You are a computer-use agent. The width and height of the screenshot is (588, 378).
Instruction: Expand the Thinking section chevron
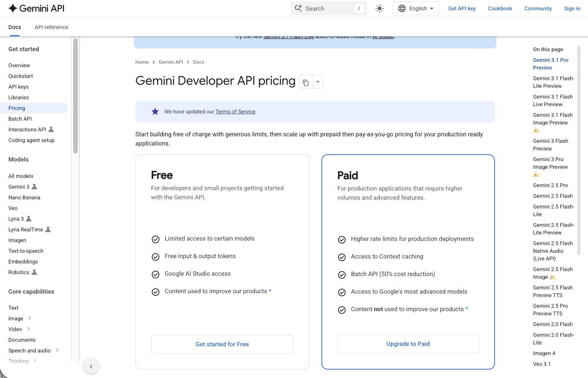click(35, 361)
